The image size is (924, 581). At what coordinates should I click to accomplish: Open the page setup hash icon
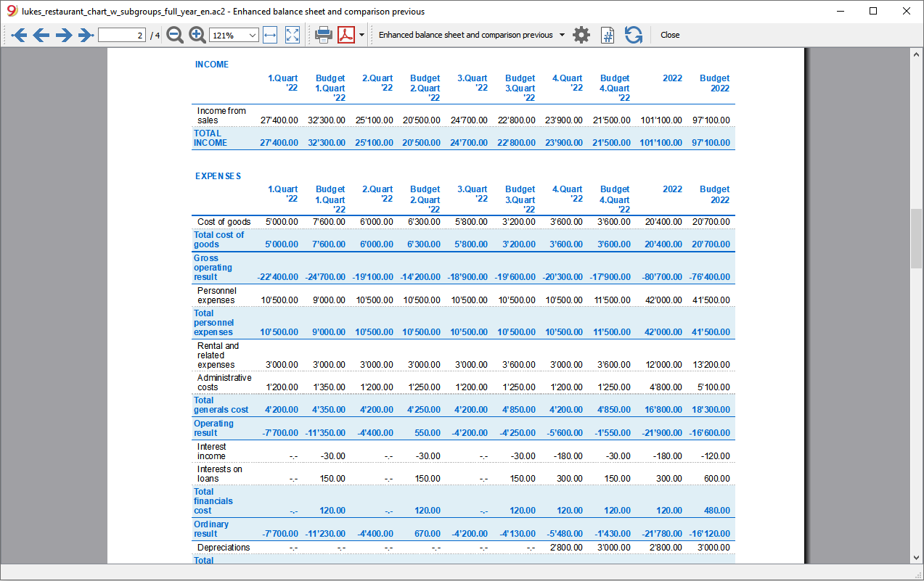(x=608, y=35)
